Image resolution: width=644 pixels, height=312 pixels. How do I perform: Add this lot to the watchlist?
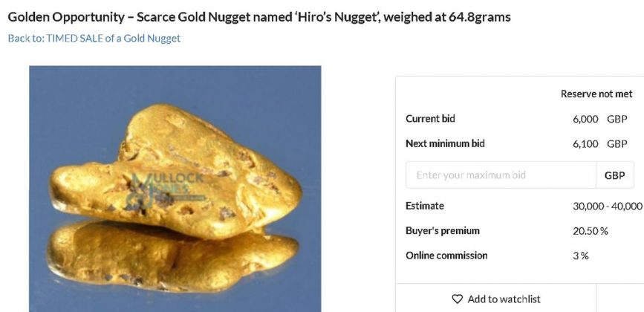[x=495, y=299]
